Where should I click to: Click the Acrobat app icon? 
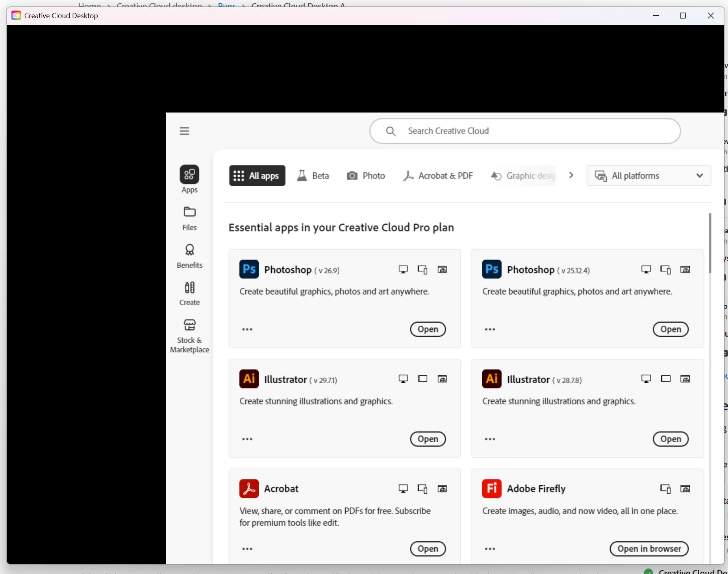(x=249, y=489)
